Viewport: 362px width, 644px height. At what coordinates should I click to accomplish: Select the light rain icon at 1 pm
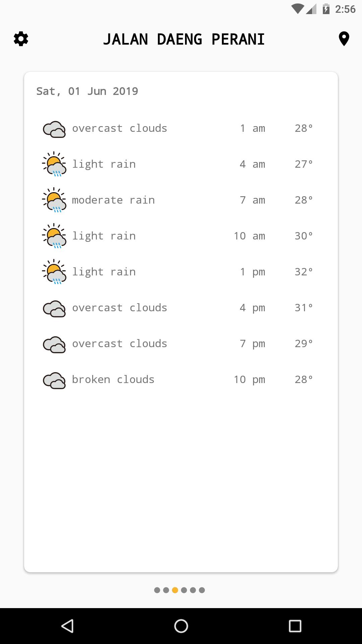coord(54,272)
